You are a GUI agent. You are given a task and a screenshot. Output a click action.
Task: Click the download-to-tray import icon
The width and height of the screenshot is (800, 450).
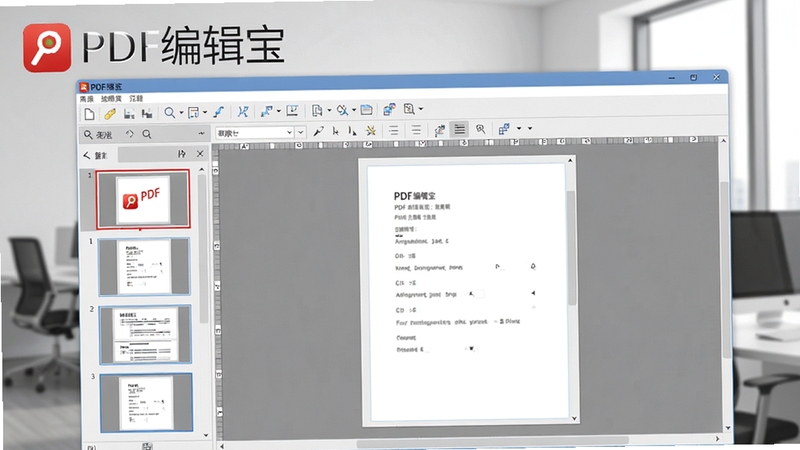[292, 111]
